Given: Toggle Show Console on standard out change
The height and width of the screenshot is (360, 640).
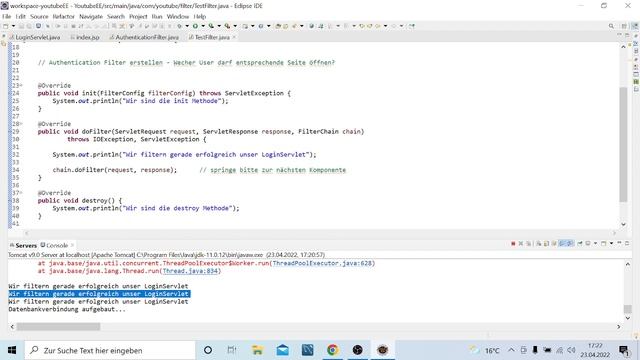Looking at the screenshot, I should click(562, 244).
